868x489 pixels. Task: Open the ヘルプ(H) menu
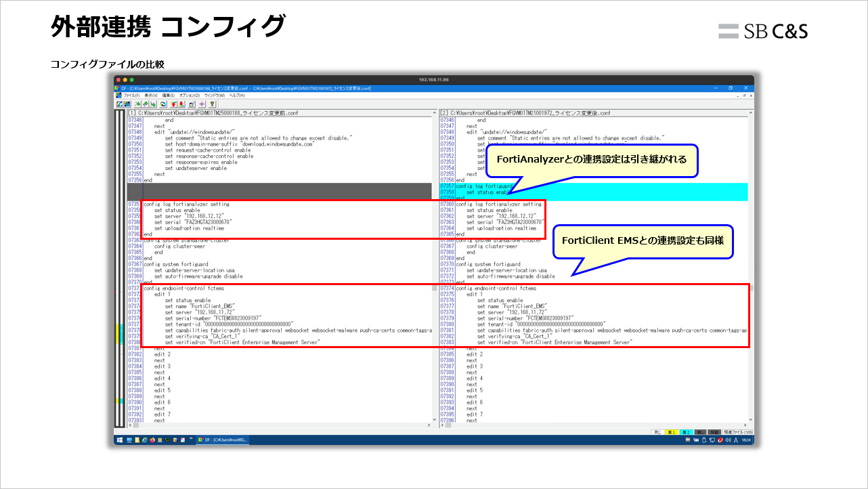tap(238, 95)
